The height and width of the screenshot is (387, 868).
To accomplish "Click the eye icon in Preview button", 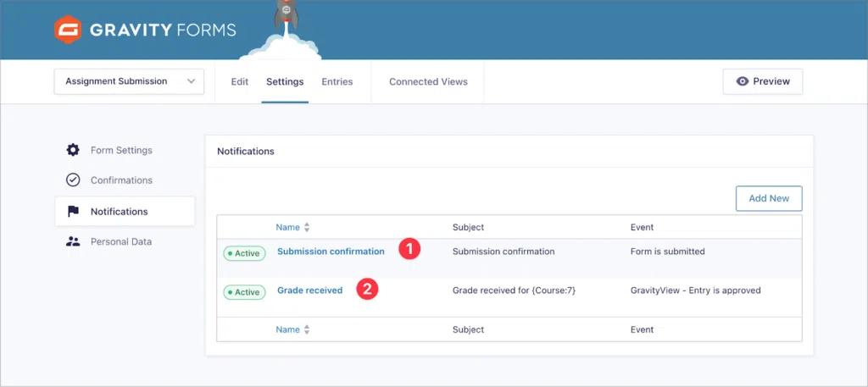I will click(743, 81).
